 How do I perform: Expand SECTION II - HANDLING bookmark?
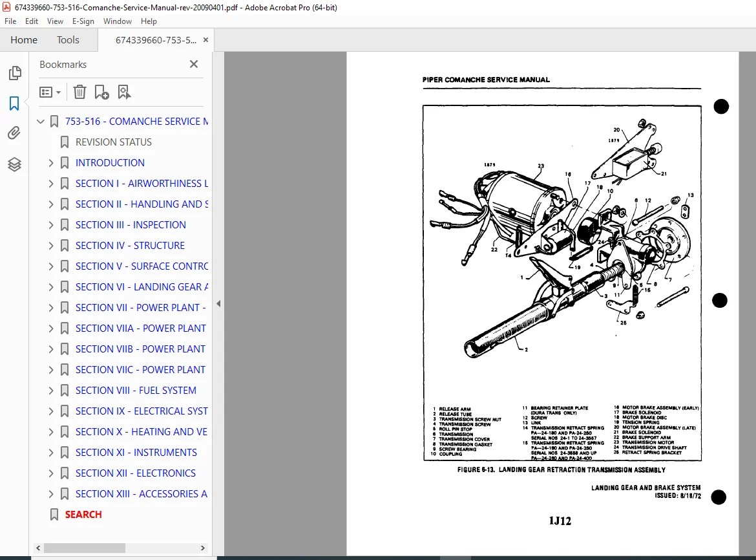tap(51, 204)
